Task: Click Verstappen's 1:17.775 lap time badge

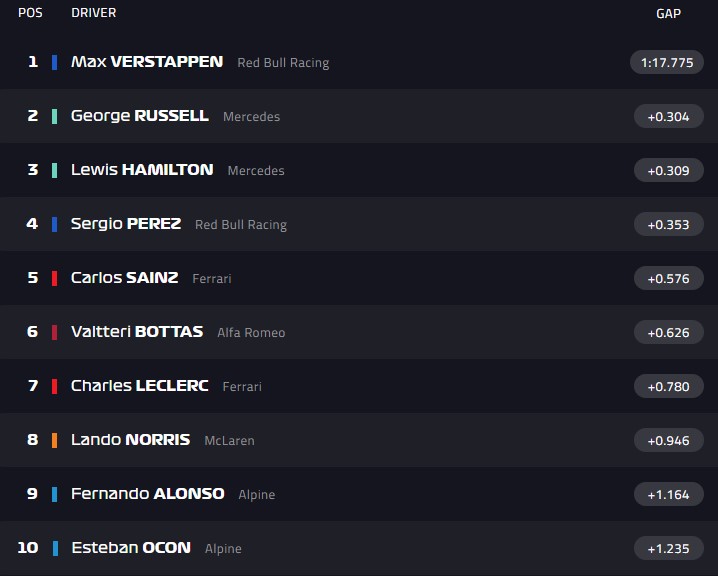Action: click(667, 62)
